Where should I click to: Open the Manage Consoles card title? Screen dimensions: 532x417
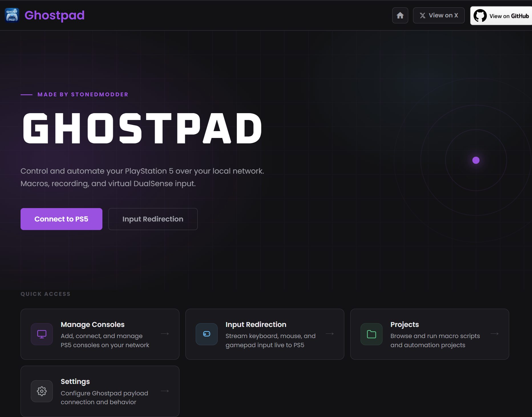pyautogui.click(x=93, y=324)
